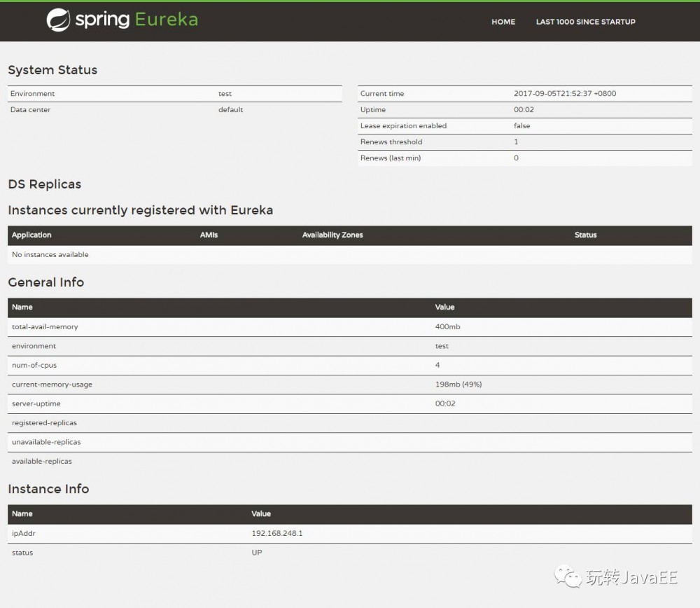The height and width of the screenshot is (608, 700).
Task: Click the status row name in Instance Info
Action: click(22, 553)
